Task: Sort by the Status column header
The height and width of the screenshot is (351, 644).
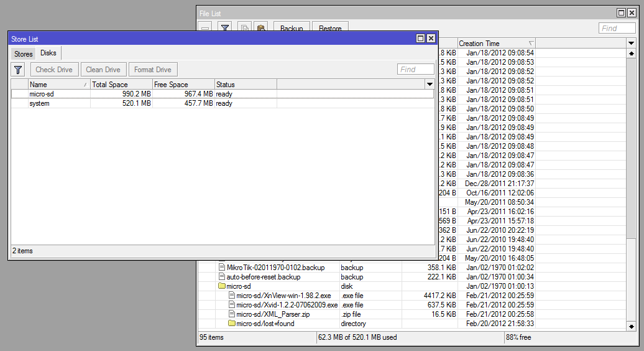Action: click(x=246, y=84)
